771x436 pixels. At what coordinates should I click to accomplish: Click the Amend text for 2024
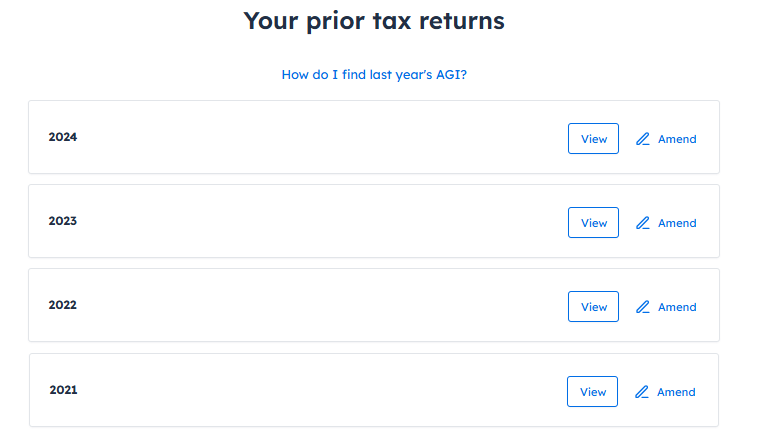pyautogui.click(x=677, y=139)
